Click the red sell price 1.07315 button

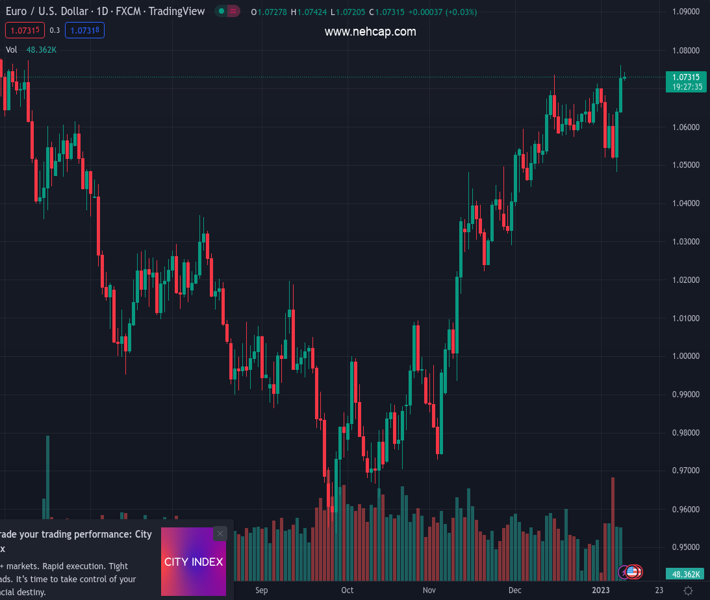[26, 31]
